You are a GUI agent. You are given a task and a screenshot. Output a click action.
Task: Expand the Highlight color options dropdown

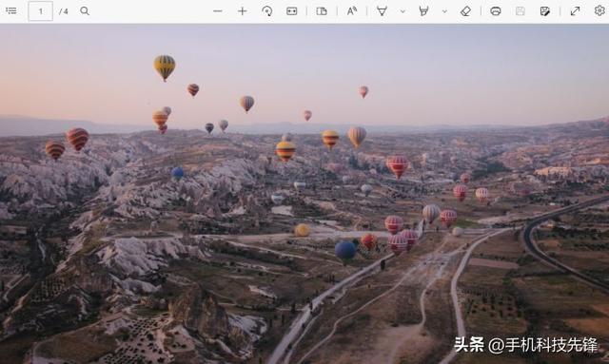(444, 11)
